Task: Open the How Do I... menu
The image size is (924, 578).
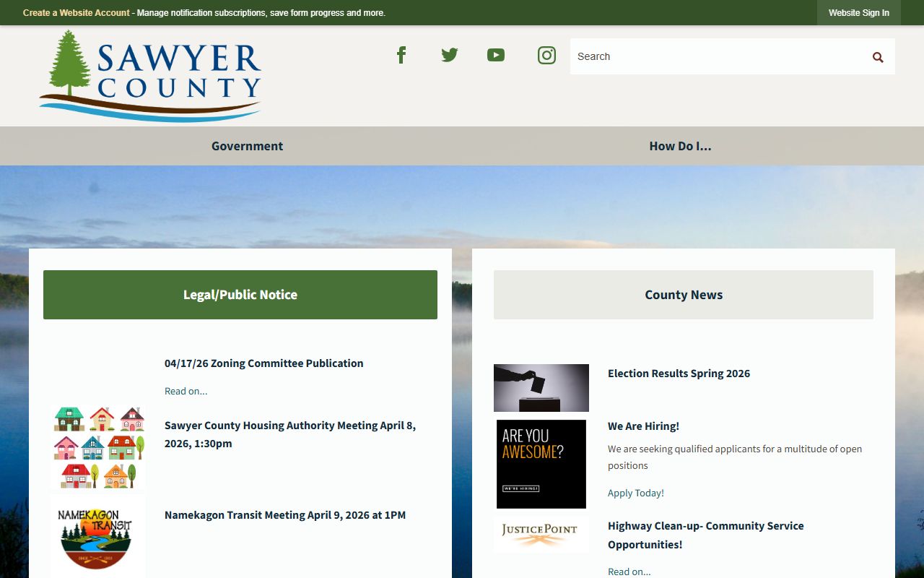Action: 680,146
